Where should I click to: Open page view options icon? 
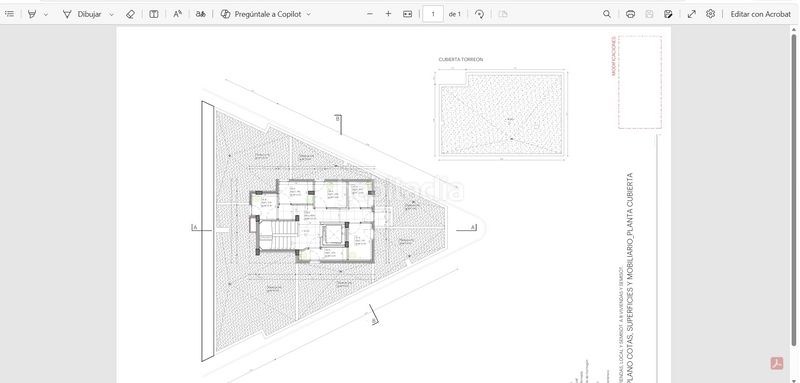(503, 14)
